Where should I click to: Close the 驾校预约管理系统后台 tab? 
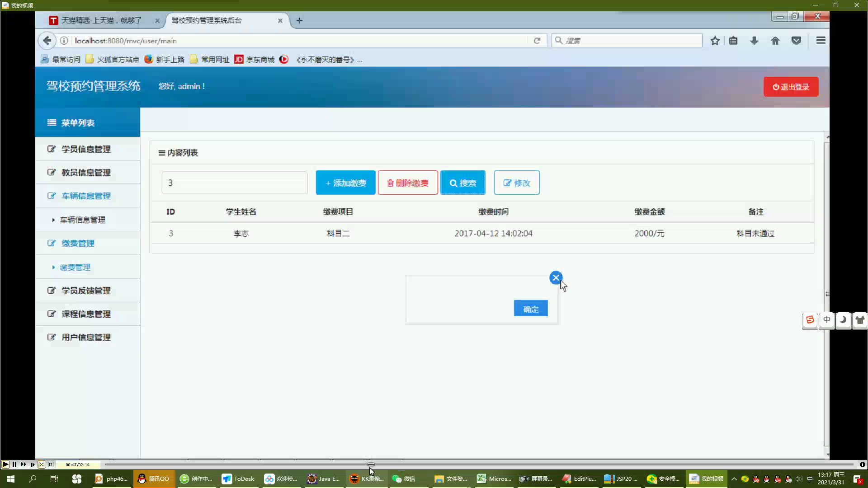pos(280,20)
